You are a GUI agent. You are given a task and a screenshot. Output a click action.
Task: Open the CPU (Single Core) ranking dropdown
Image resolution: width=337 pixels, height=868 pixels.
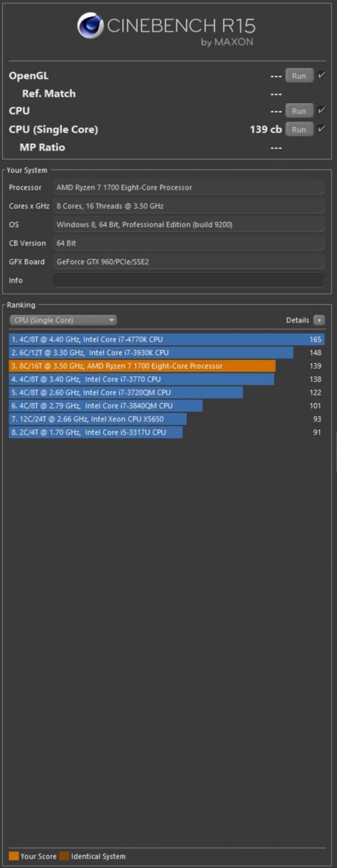pyautogui.click(x=63, y=320)
